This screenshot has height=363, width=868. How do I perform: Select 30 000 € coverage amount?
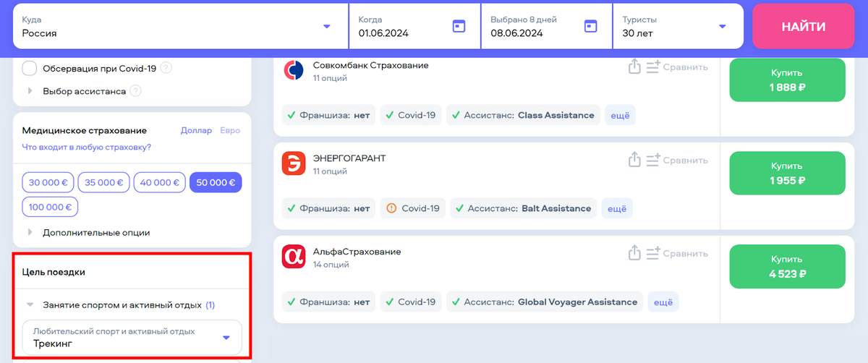coord(48,183)
